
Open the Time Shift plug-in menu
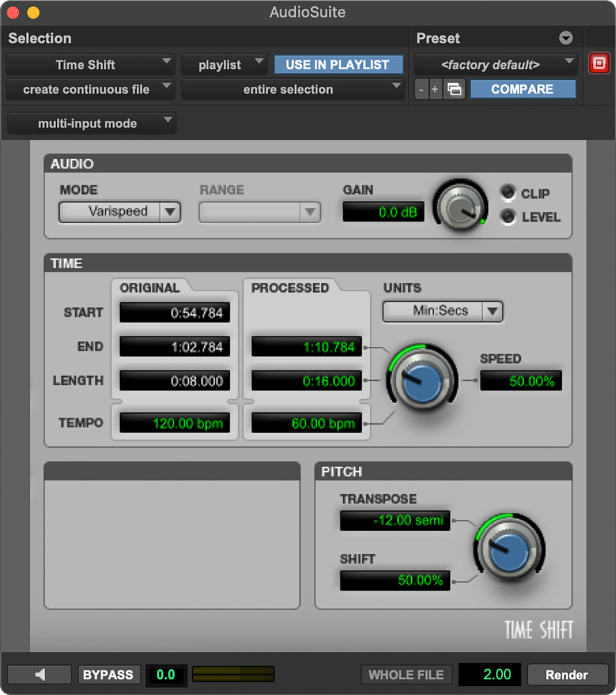point(90,65)
